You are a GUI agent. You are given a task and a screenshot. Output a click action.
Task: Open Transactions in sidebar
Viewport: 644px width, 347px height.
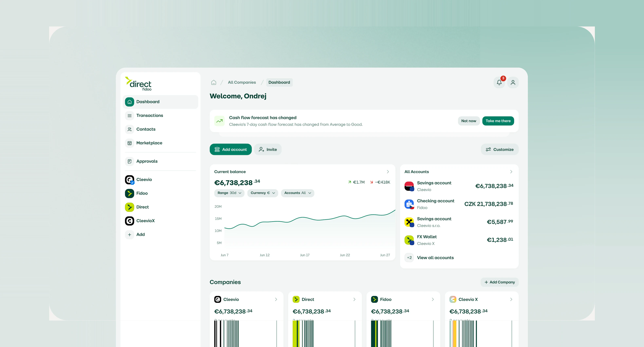click(160, 116)
